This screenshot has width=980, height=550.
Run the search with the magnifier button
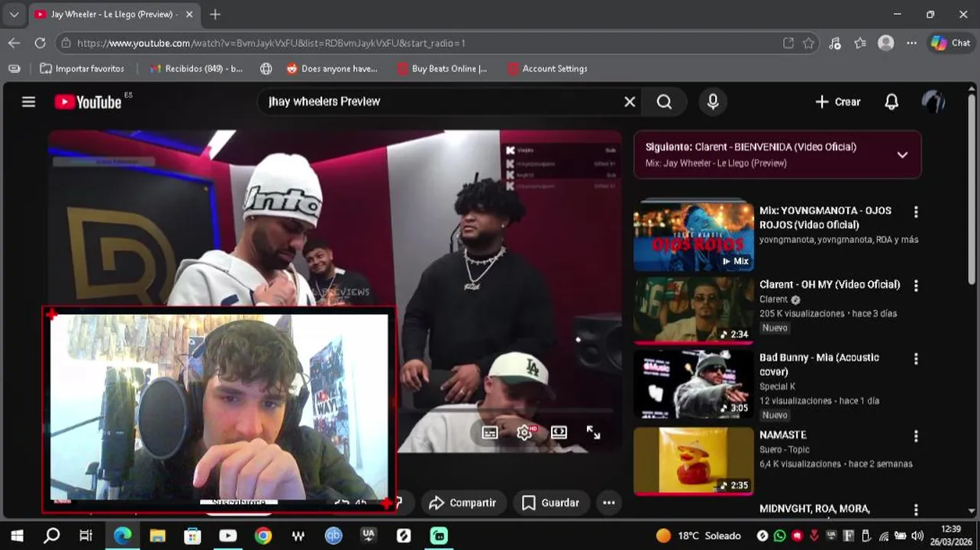coord(664,102)
